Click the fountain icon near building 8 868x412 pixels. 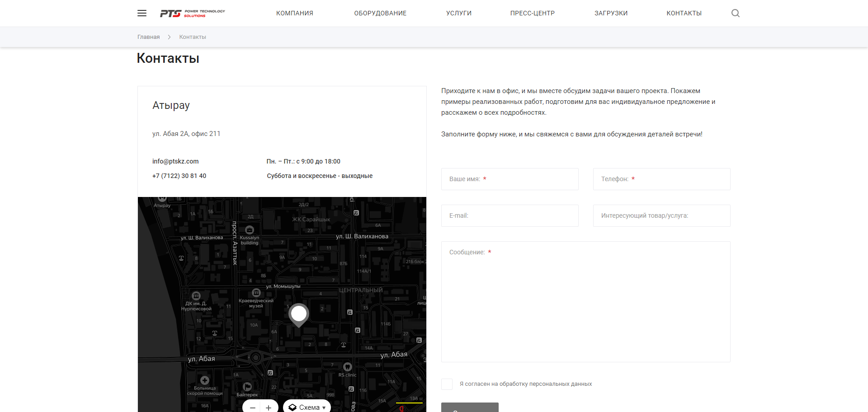point(181,258)
